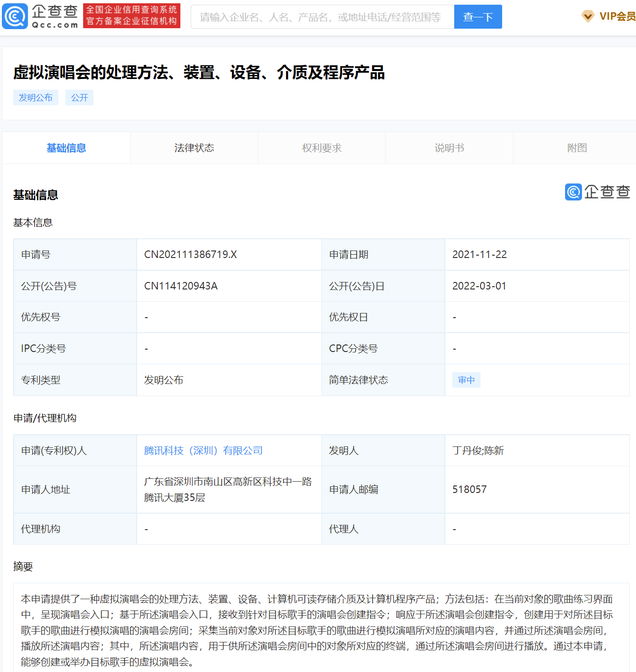Open the 权利要求 tab

click(x=321, y=148)
